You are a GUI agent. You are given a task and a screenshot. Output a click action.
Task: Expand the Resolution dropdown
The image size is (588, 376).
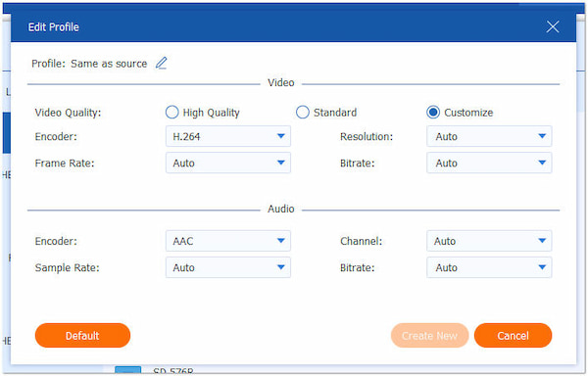coord(489,136)
